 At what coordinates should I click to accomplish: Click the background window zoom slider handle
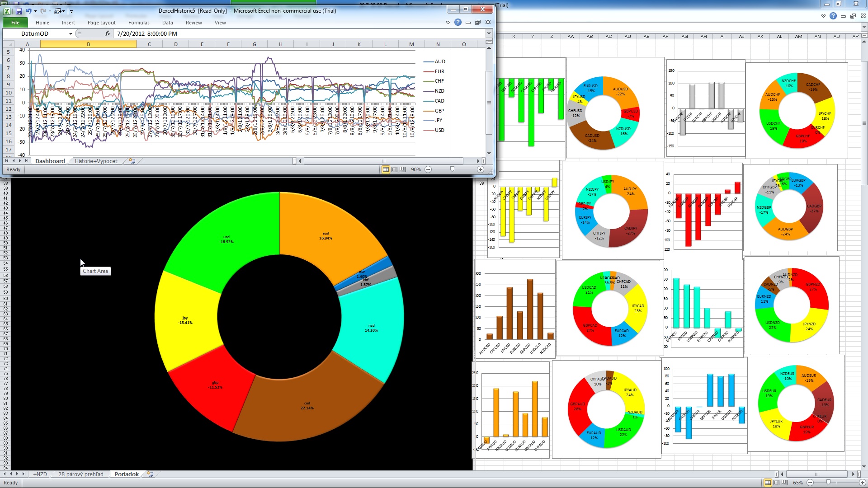pos(828,483)
